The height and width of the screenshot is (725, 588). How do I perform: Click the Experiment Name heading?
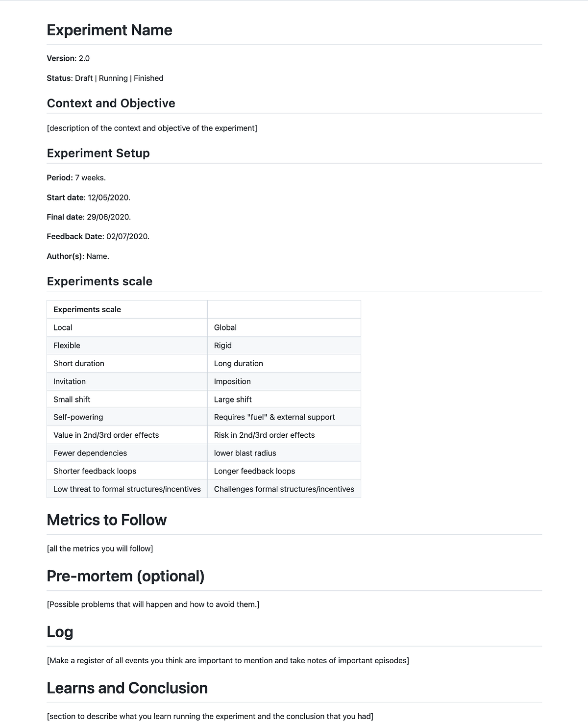109,30
